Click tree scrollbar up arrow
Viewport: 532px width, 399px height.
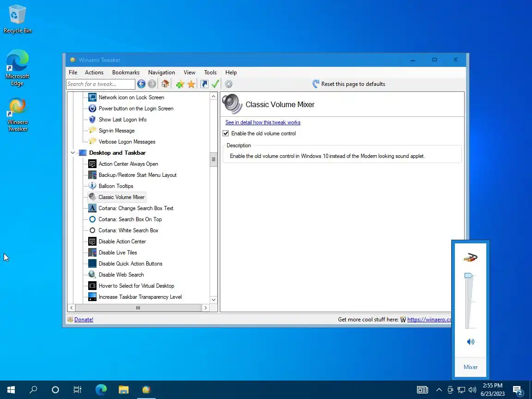pos(213,97)
